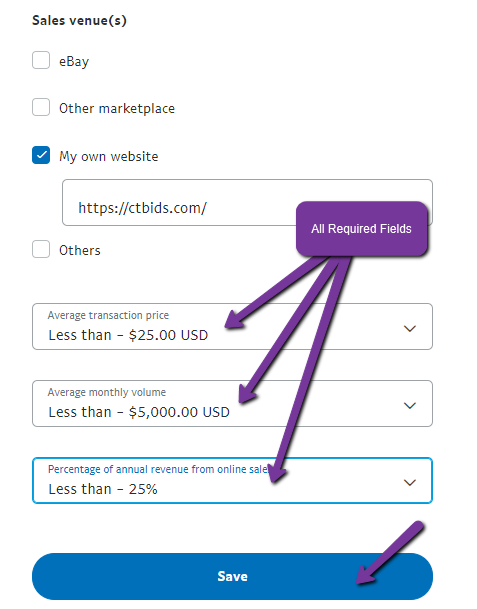Screen dimensions: 477x609
Task: Click the chevron in Percentage of annual revenue
Action: click(410, 482)
